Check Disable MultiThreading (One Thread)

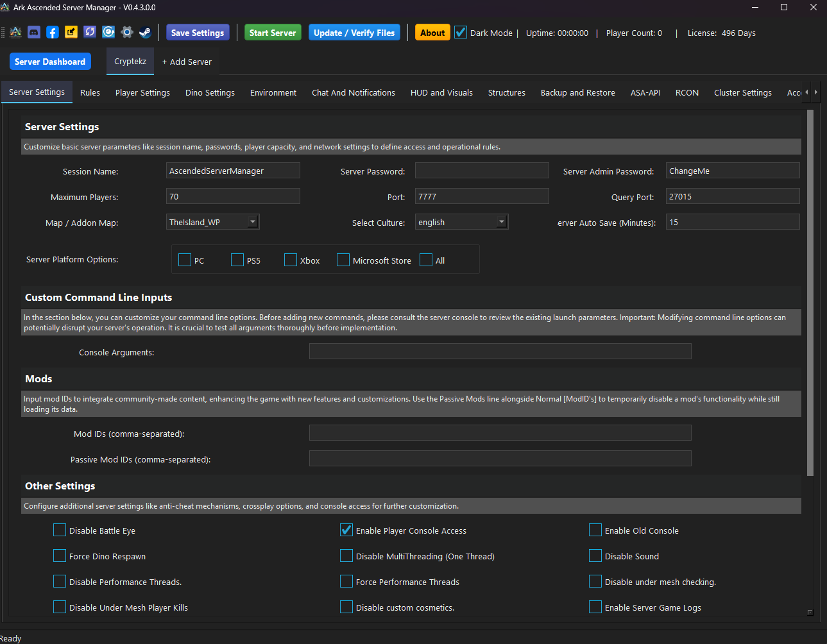(346, 555)
